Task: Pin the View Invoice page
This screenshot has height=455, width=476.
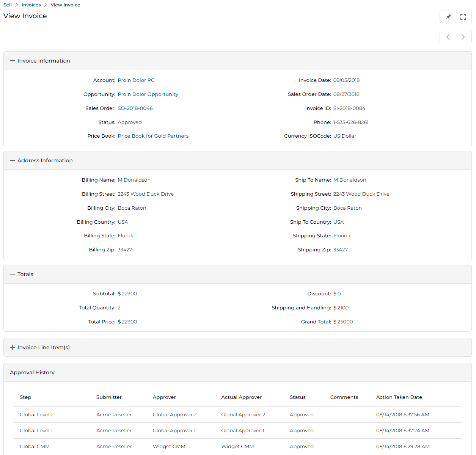Action: point(448,17)
